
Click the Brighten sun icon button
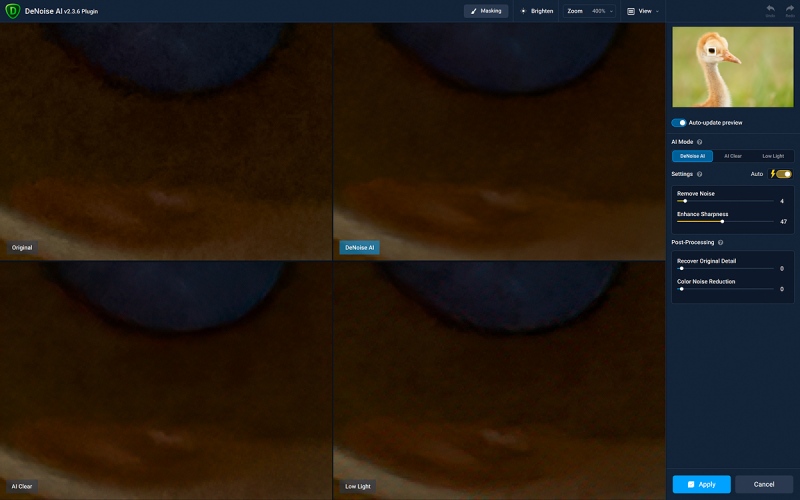[x=536, y=11]
